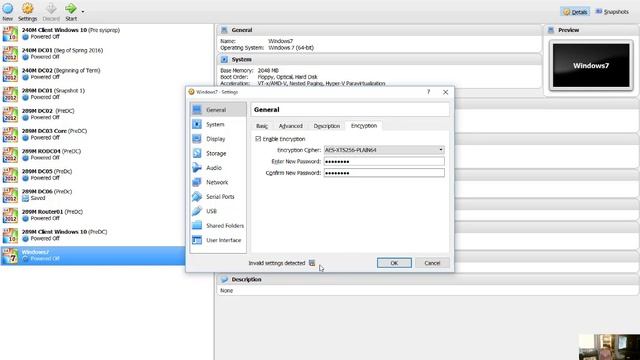Open the Encryption tab
Image resolution: width=640 pixels, height=360 pixels.
pyautogui.click(x=364, y=126)
